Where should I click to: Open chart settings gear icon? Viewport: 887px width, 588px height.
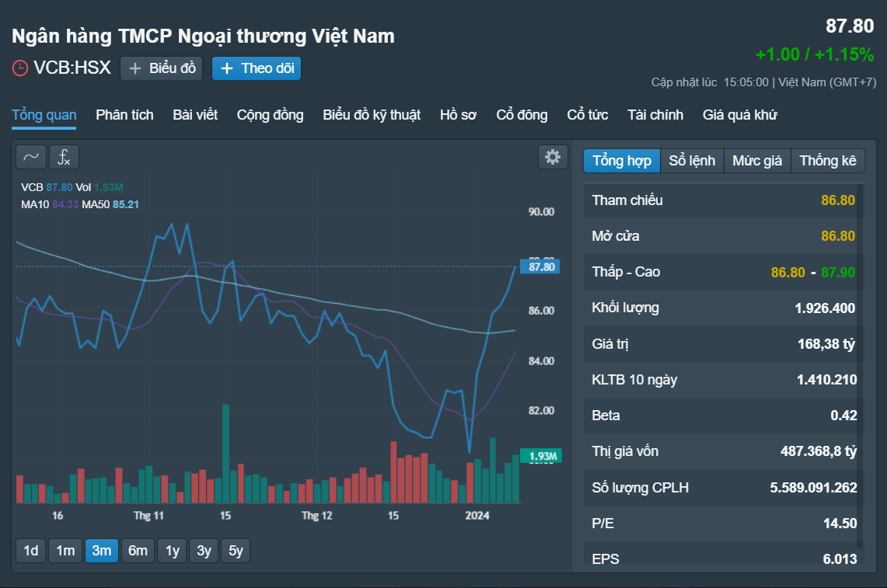(x=553, y=157)
